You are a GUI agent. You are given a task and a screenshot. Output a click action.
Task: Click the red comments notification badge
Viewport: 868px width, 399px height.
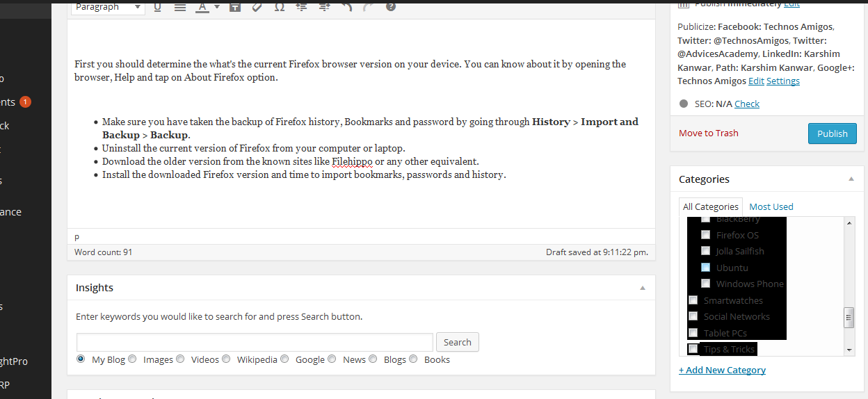coord(25,102)
